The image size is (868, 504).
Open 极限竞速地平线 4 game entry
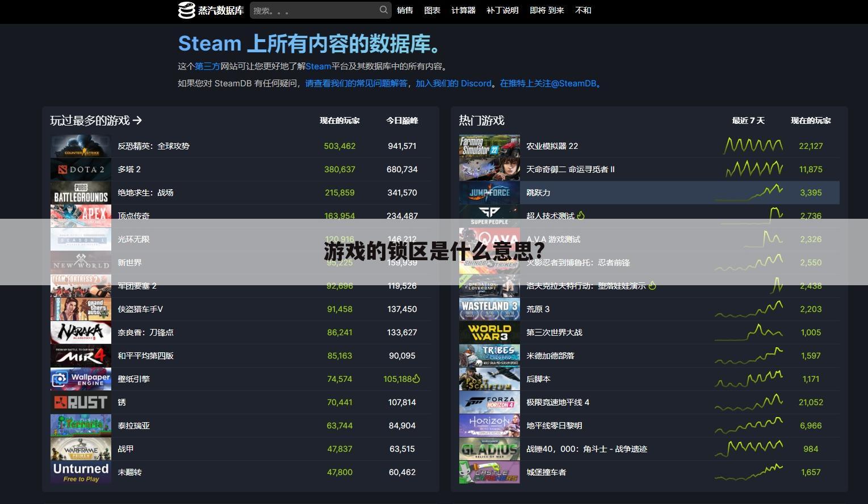coord(557,402)
